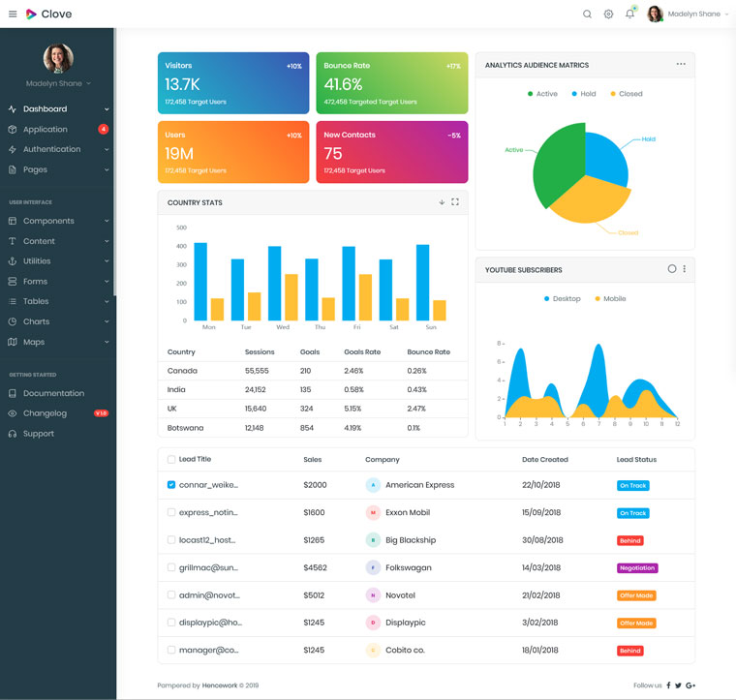Click the fullscreen icon in Country Stats
736x700 pixels.
(x=455, y=202)
